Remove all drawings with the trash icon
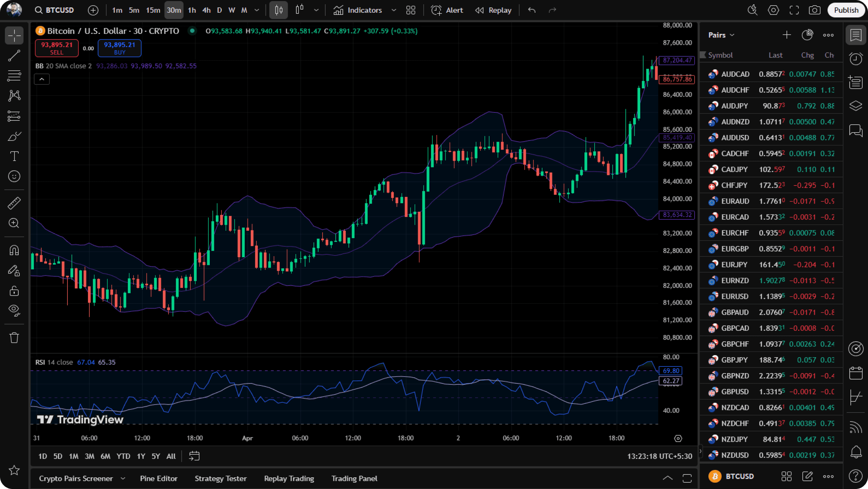Image resolution: width=868 pixels, height=489 pixels. [14, 337]
